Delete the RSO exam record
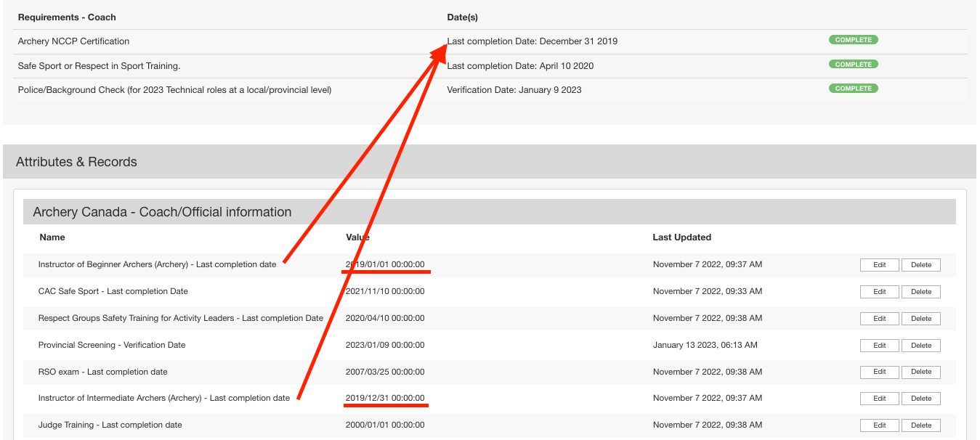This screenshot has width=980, height=440. pos(920,372)
